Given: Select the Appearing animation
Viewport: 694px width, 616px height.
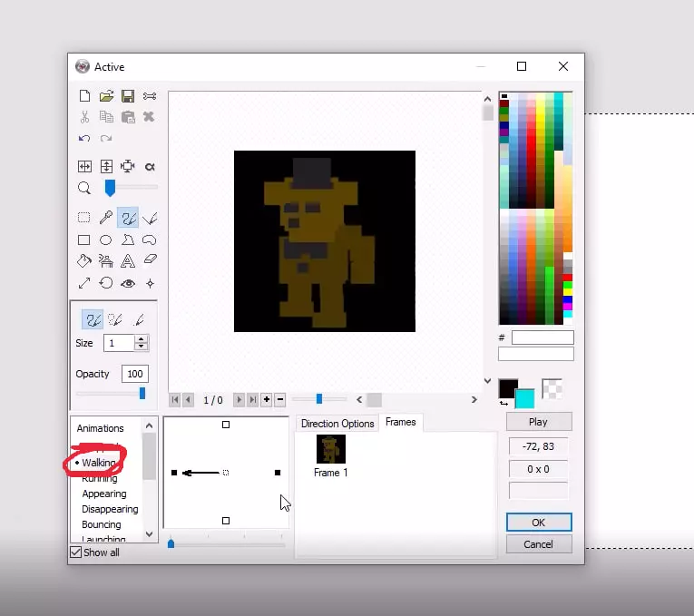Looking at the screenshot, I should pos(104,494).
